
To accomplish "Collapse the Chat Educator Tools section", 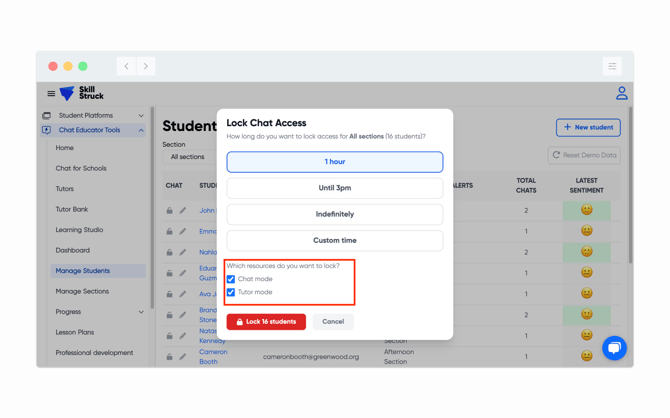I will click(141, 130).
